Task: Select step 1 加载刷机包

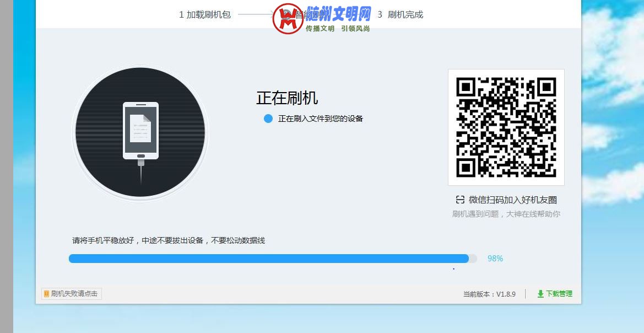Action: coord(205,15)
